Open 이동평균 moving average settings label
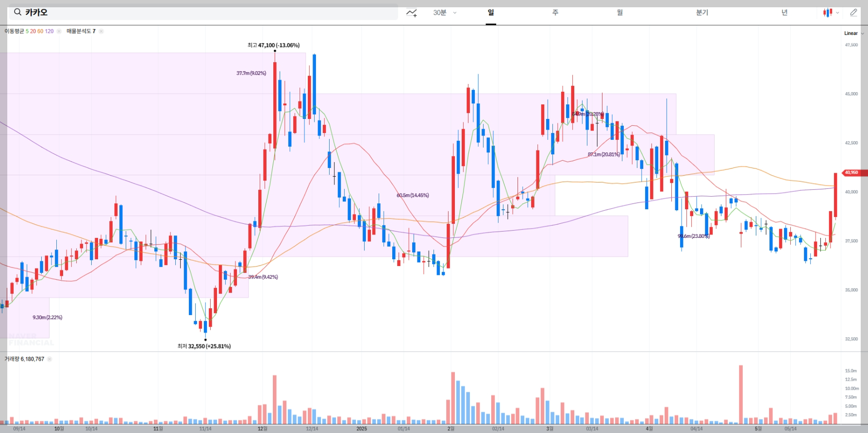Image resolution: width=868 pixels, height=433 pixels. [x=29, y=31]
